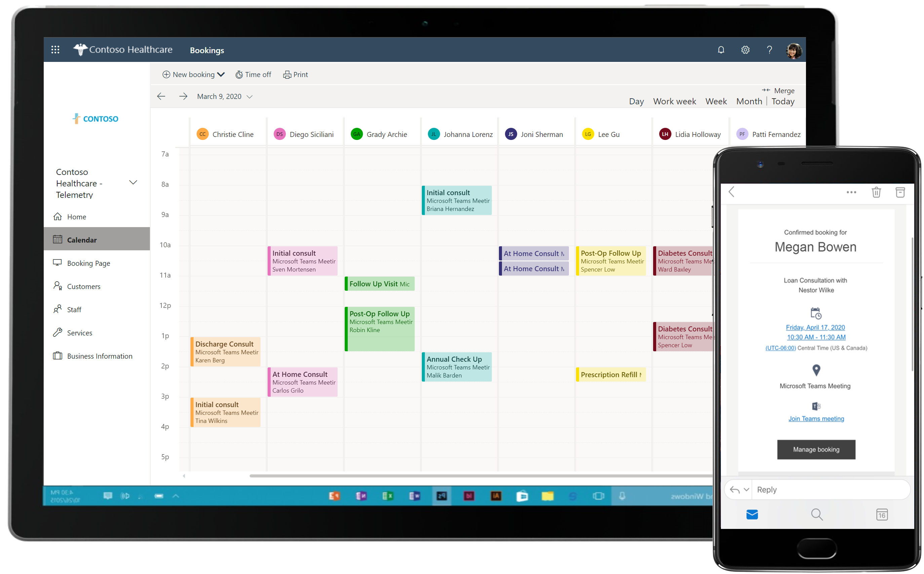Viewport: 924px width, 574px height.
Task: Click the Services sidebar icon
Action: 60,333
